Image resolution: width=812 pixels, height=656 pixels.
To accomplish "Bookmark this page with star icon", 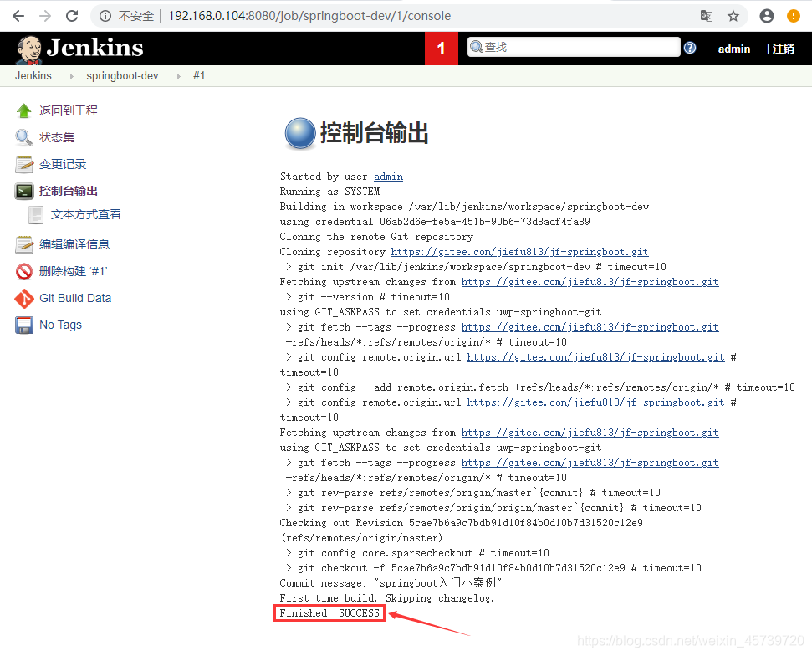I will click(x=733, y=16).
